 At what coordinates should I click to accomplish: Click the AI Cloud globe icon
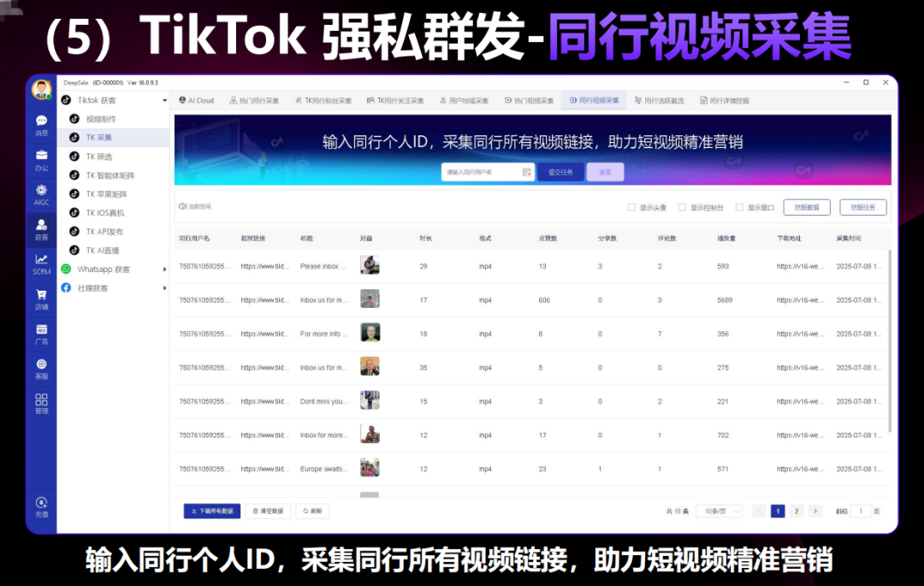click(x=183, y=100)
